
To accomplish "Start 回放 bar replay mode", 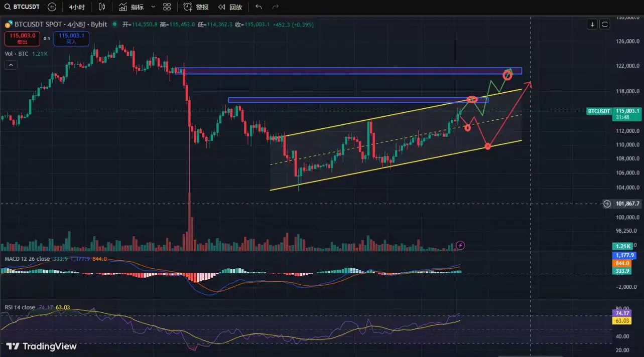I will coord(230,7).
